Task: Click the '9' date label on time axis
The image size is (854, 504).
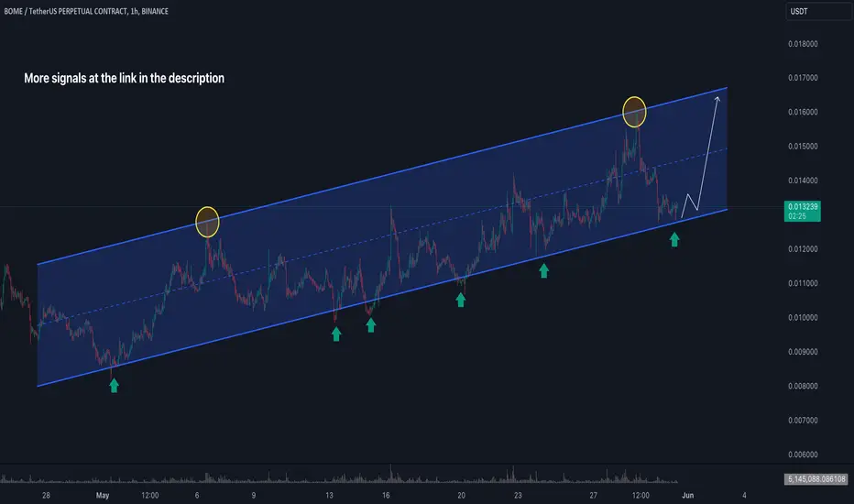Action: click(253, 495)
